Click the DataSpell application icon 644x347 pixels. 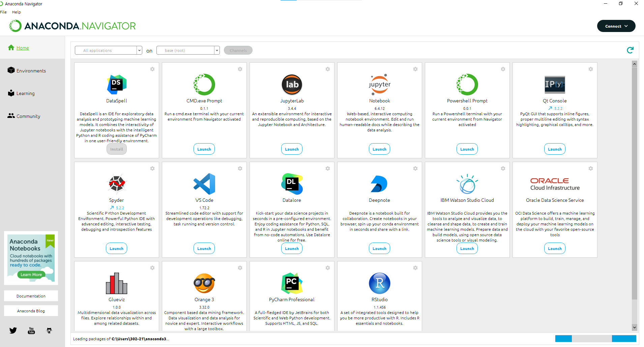click(117, 84)
